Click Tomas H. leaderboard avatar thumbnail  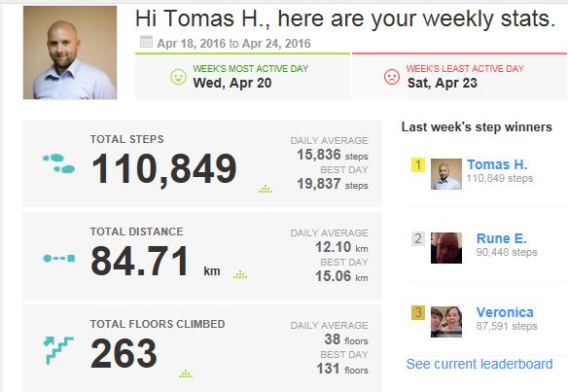click(446, 174)
